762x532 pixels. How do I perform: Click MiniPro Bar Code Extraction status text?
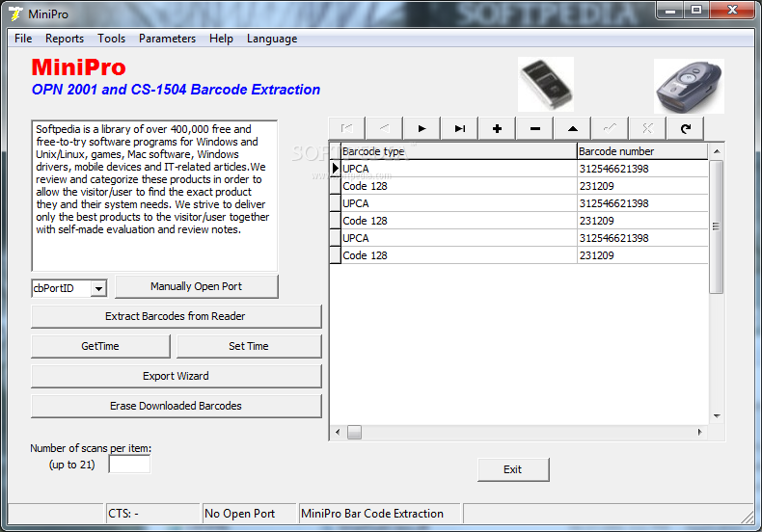point(372,514)
